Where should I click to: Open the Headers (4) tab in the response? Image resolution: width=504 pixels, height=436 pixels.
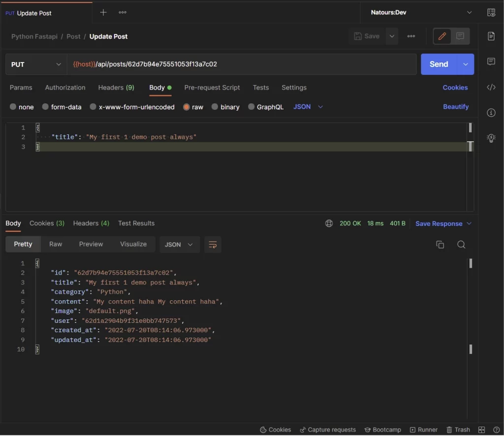pyautogui.click(x=91, y=223)
